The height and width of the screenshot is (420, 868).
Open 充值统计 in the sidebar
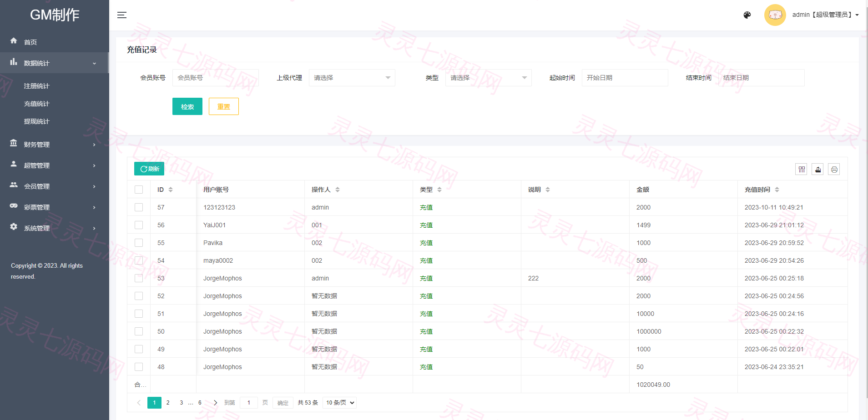pyautogui.click(x=37, y=104)
